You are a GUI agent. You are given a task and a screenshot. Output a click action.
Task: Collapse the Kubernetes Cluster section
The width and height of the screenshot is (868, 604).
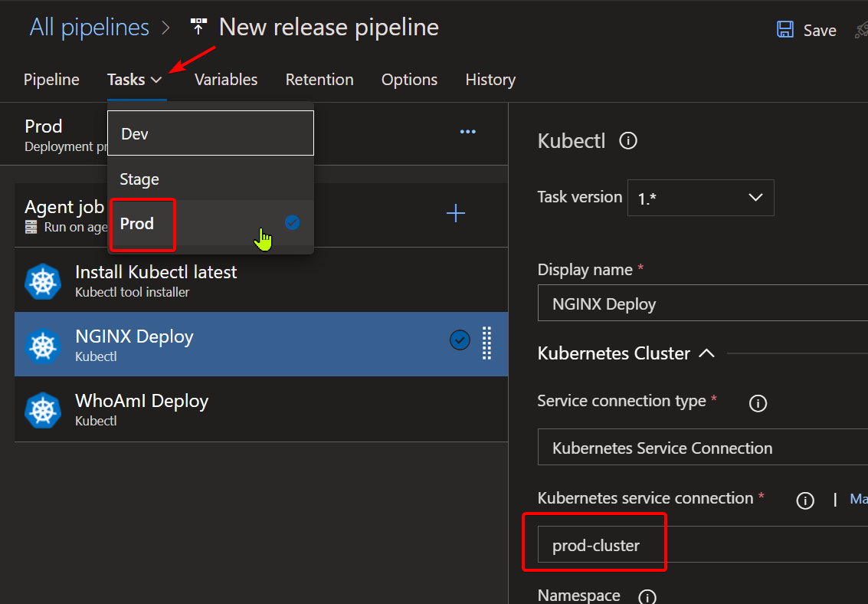click(706, 353)
